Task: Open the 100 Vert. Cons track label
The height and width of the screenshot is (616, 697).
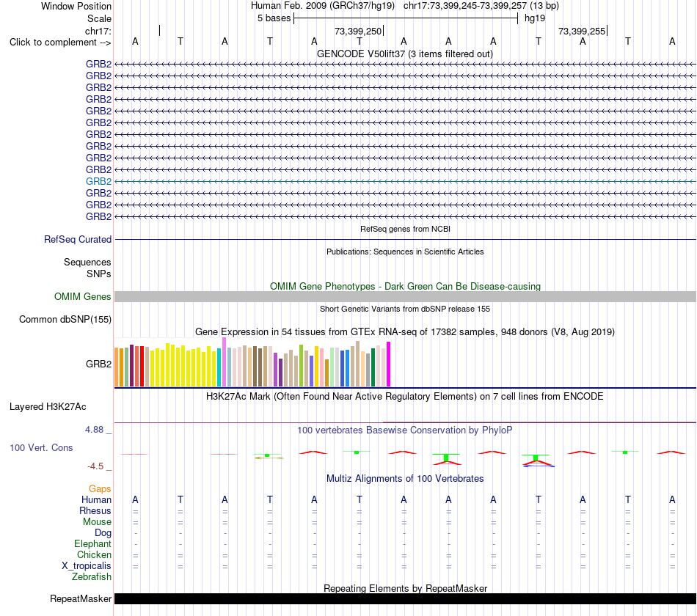Action: click(x=41, y=447)
